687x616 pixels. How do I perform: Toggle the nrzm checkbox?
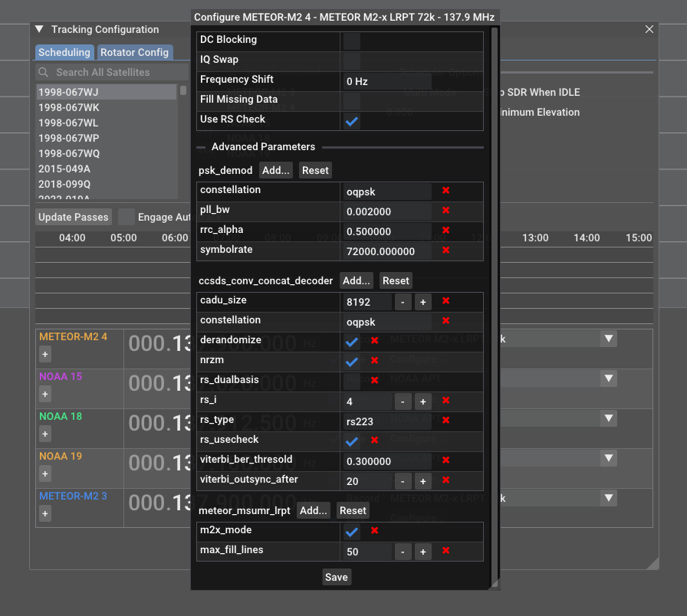[351, 362]
